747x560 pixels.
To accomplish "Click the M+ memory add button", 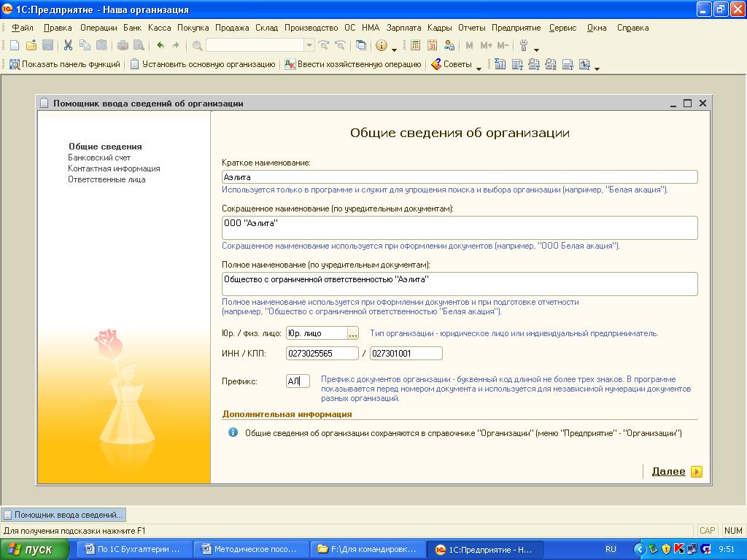I will [x=486, y=45].
